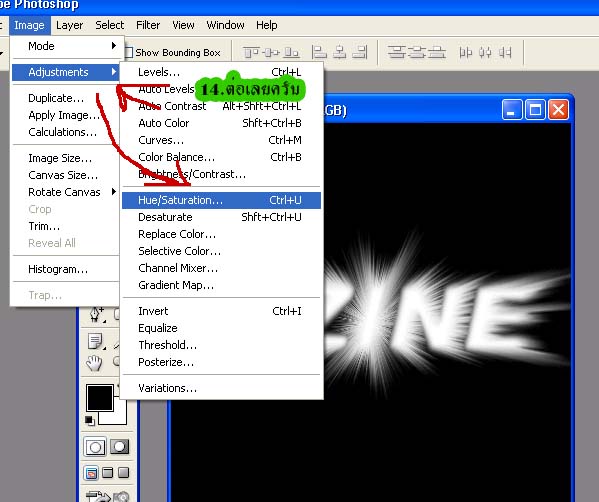Minimize the document window
599x502 pixels.
(512, 110)
